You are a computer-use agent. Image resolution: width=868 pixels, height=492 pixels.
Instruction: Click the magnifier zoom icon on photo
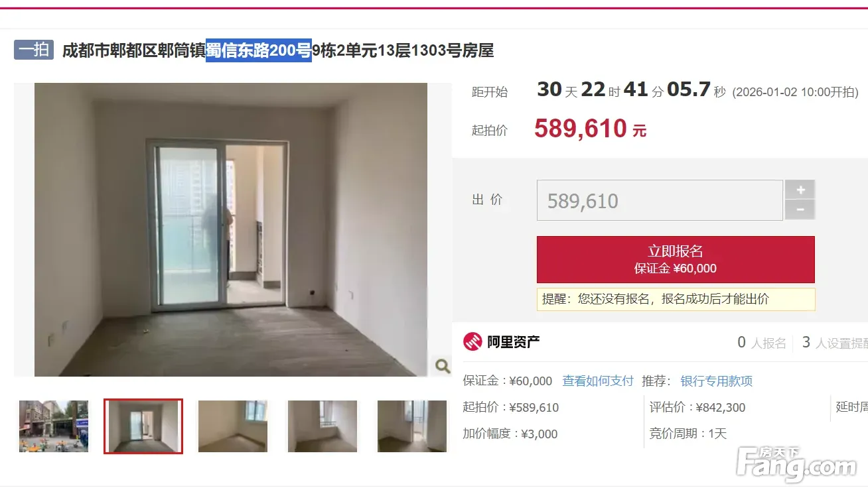point(442,365)
